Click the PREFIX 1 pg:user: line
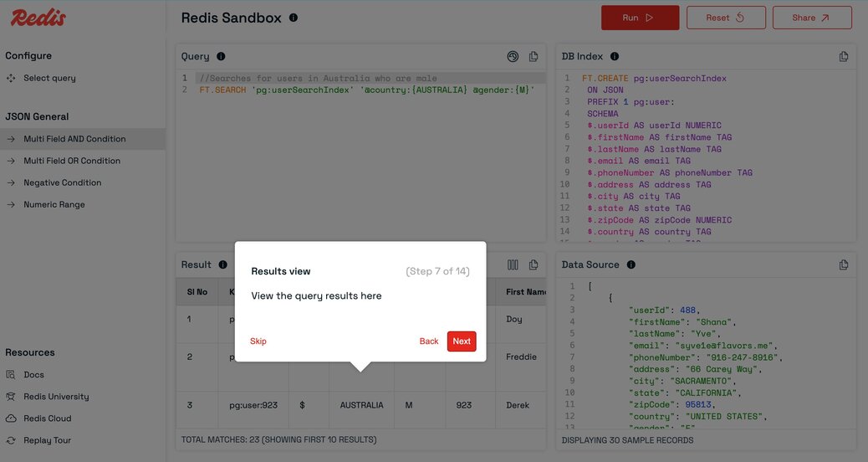 point(631,102)
